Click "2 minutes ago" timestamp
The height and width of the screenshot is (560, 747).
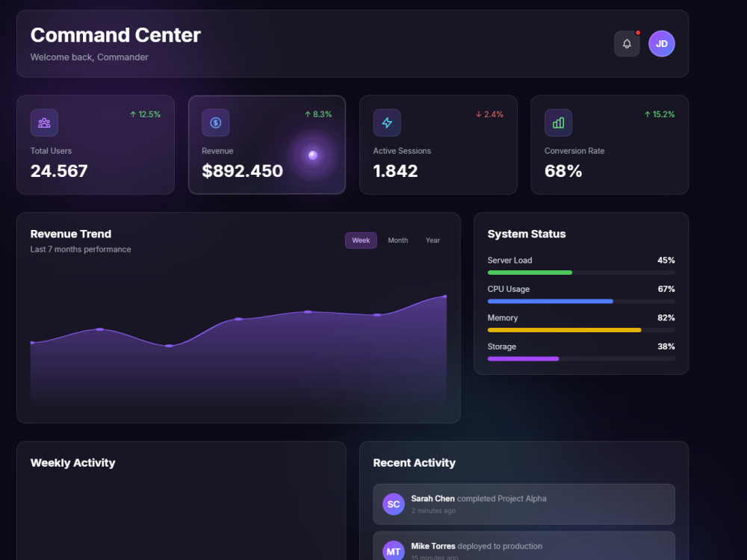[x=433, y=511]
